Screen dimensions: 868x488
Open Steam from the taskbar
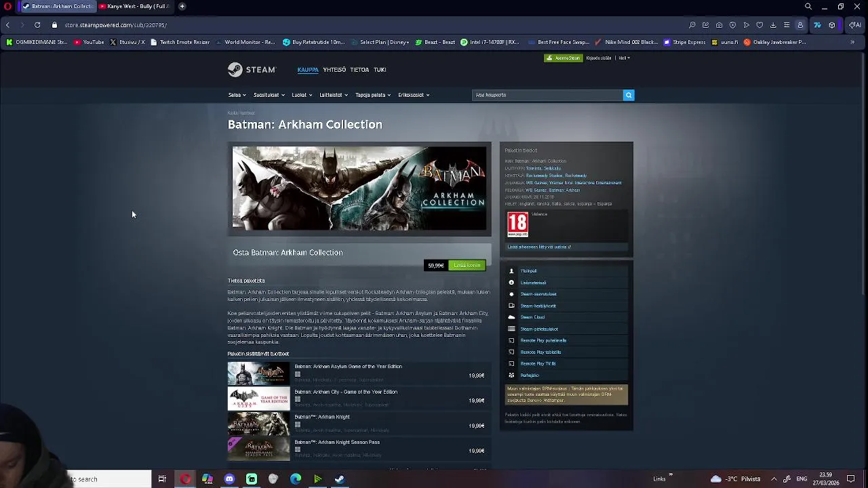click(x=340, y=479)
